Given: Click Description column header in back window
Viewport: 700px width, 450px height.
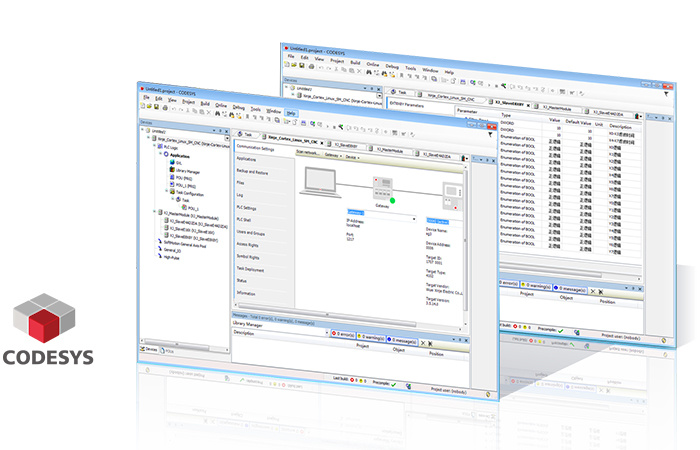Looking at the screenshot, I should [x=620, y=126].
